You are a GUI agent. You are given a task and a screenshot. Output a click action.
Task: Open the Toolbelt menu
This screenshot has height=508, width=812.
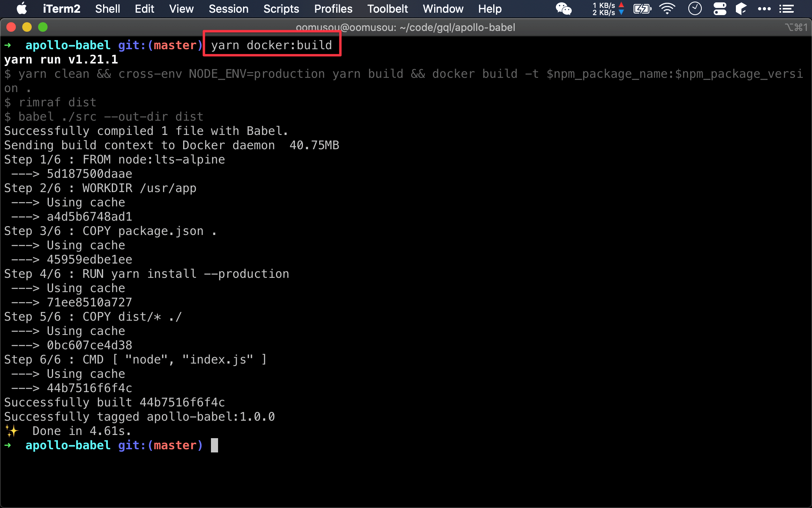click(387, 9)
